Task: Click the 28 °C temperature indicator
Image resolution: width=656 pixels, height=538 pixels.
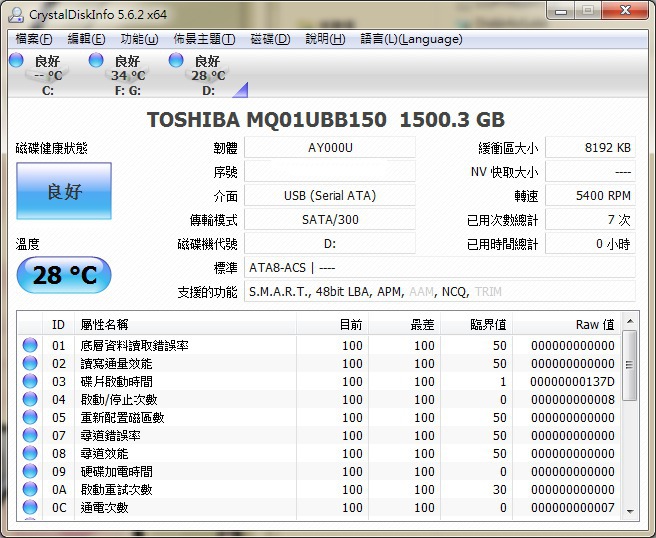Action: 64,275
